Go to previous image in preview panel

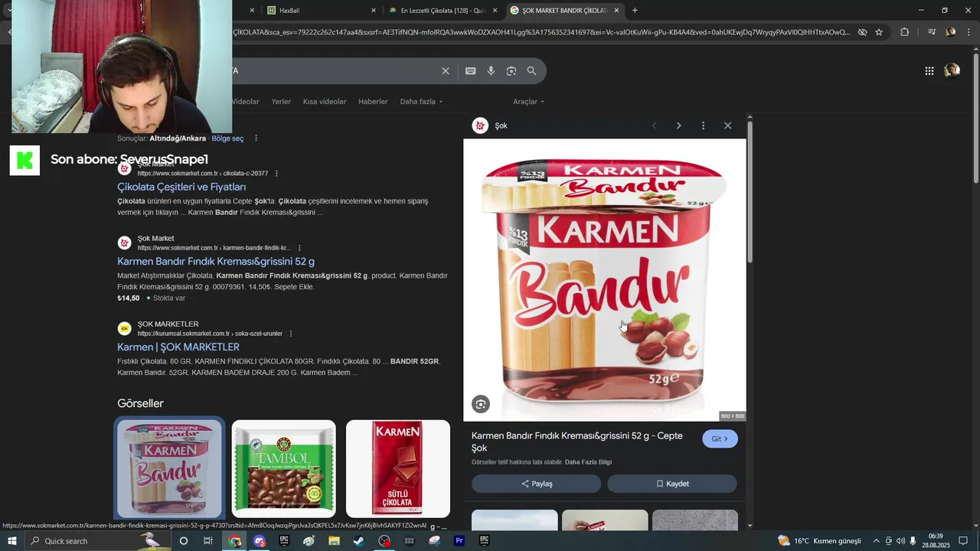coord(654,126)
